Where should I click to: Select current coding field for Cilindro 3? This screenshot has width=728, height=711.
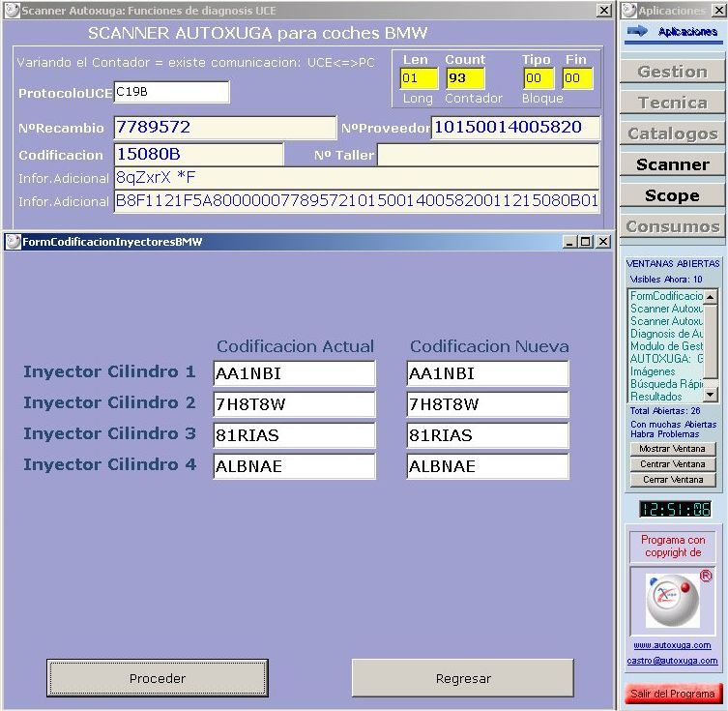pos(294,435)
